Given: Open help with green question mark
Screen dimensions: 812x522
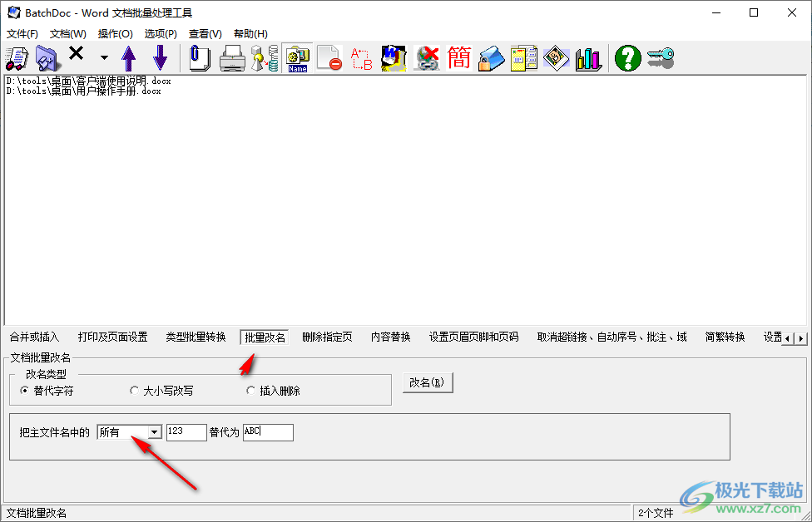Looking at the screenshot, I should [627, 58].
